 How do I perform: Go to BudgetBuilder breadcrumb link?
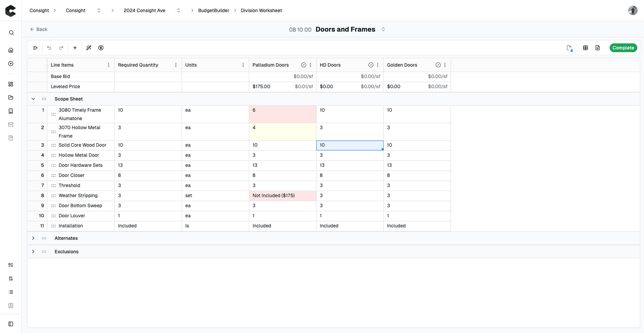(x=214, y=10)
